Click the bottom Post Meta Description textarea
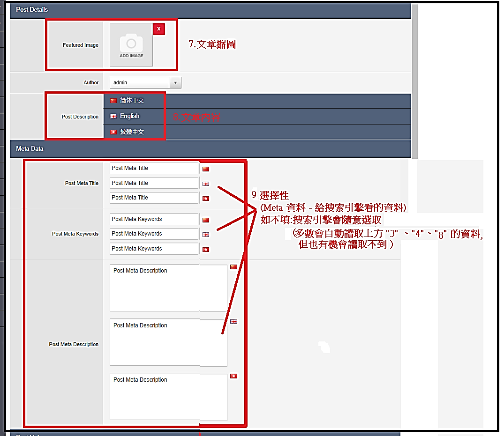504x436 pixels. click(x=168, y=397)
